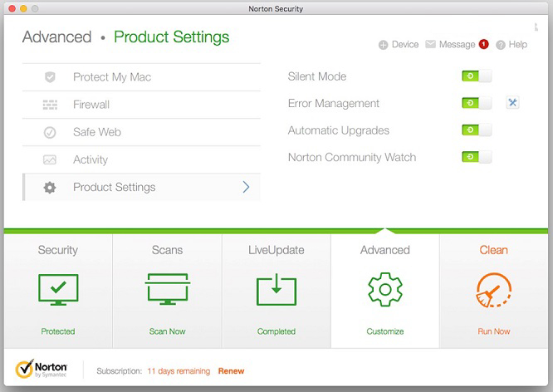
Task: Open Message label in header
Action: 457,45
